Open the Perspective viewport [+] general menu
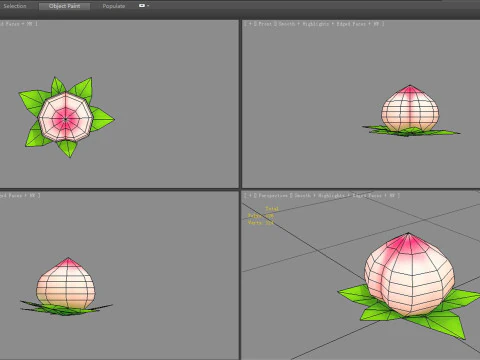The image size is (480, 360). 250,196
